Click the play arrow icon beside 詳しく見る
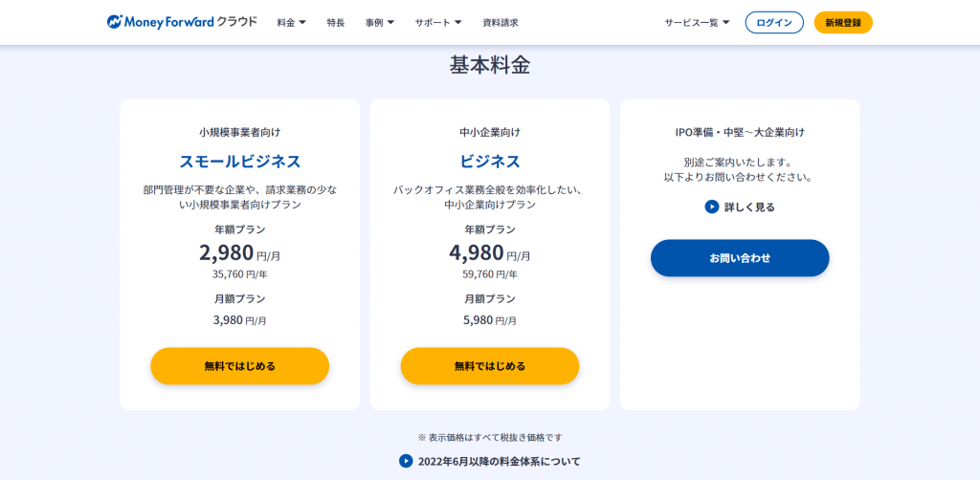Viewport: 980px width, 480px height. (x=711, y=207)
